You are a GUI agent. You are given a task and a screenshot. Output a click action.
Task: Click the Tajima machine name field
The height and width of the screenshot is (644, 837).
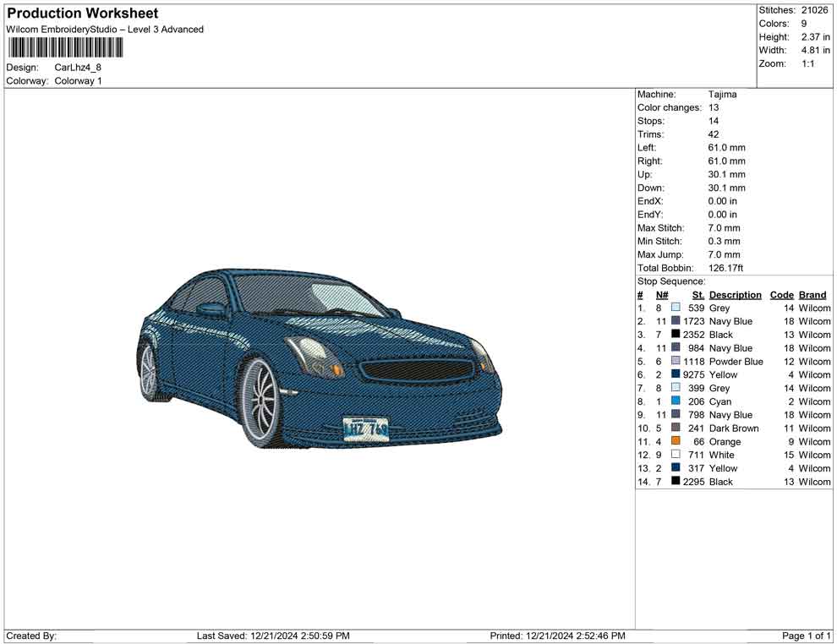[723, 94]
